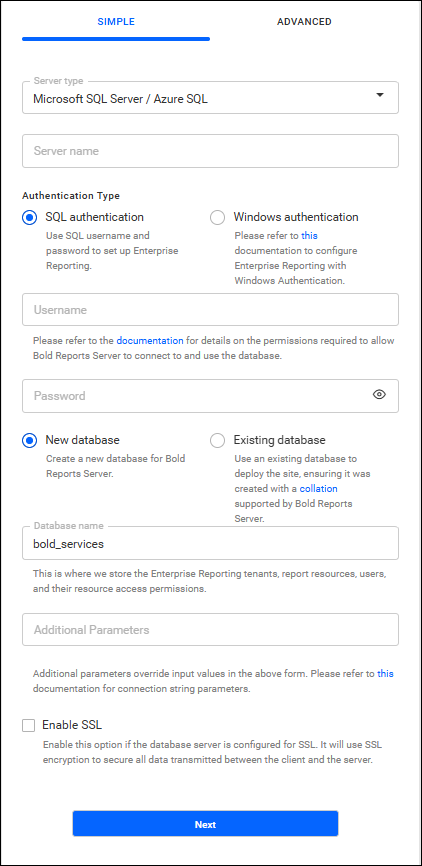Open 'this' link under Windows authentication
The width and height of the screenshot is (422, 866).
click(309, 235)
